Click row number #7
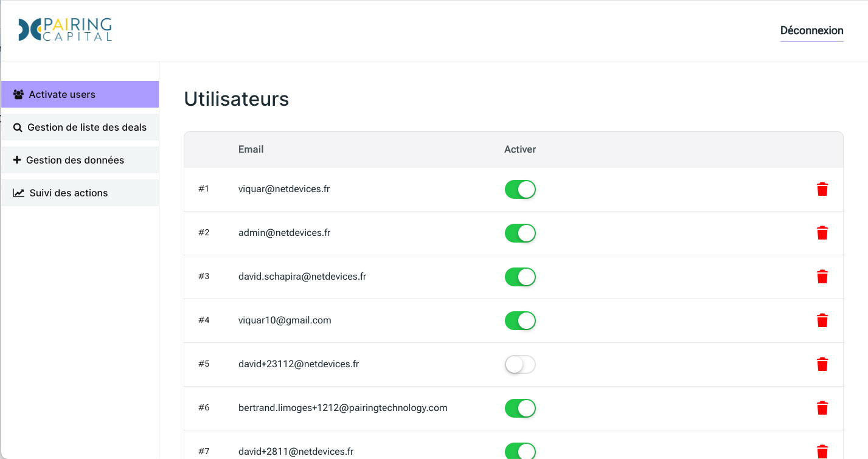868x459 pixels. click(204, 452)
